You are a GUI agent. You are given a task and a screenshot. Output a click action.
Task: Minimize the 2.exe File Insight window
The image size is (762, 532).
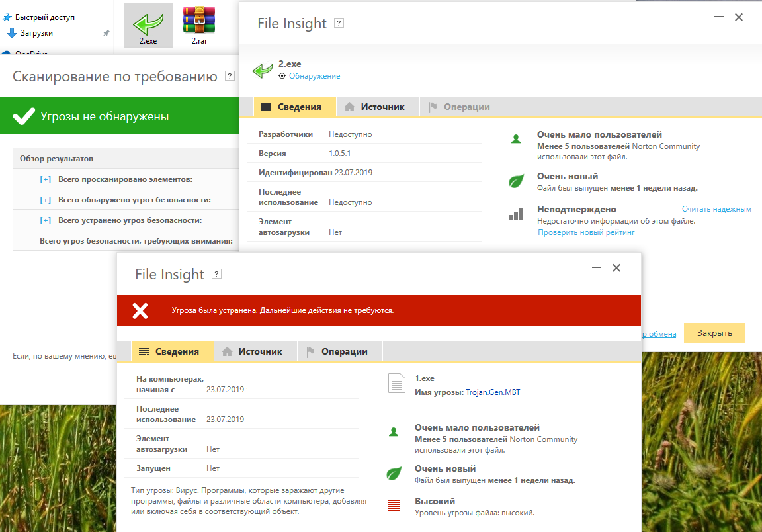719,17
